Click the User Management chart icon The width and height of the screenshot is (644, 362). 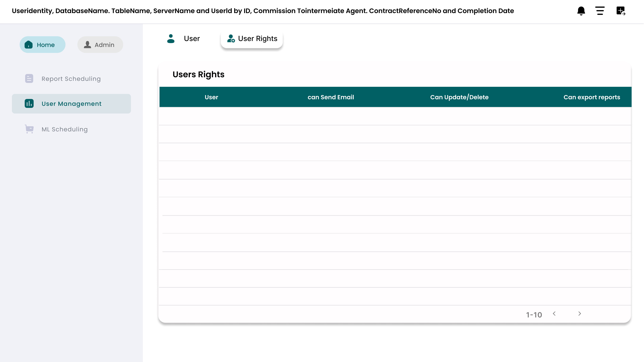29,104
